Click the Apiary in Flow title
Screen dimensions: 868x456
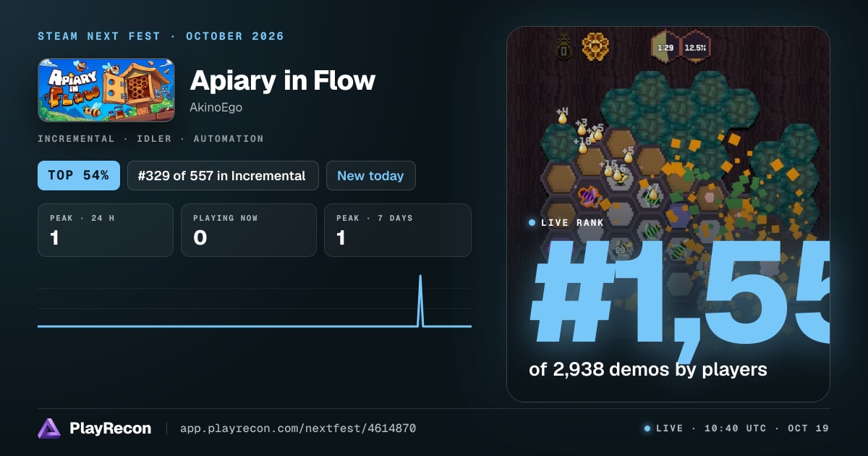coord(283,80)
